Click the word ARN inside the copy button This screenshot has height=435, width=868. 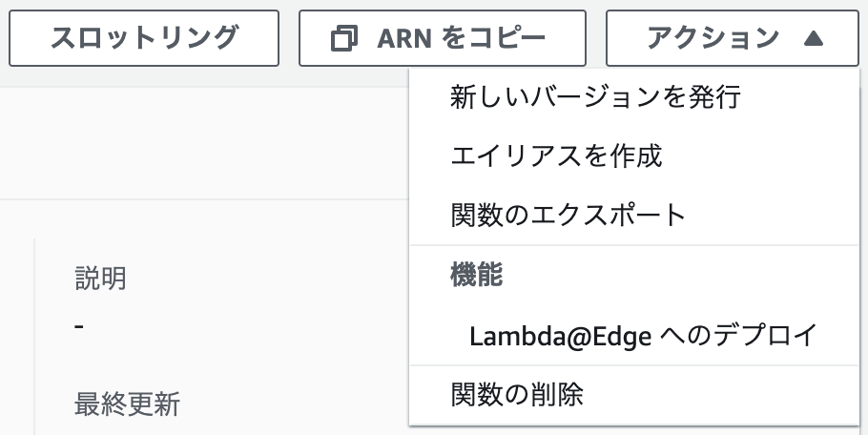pos(405,39)
